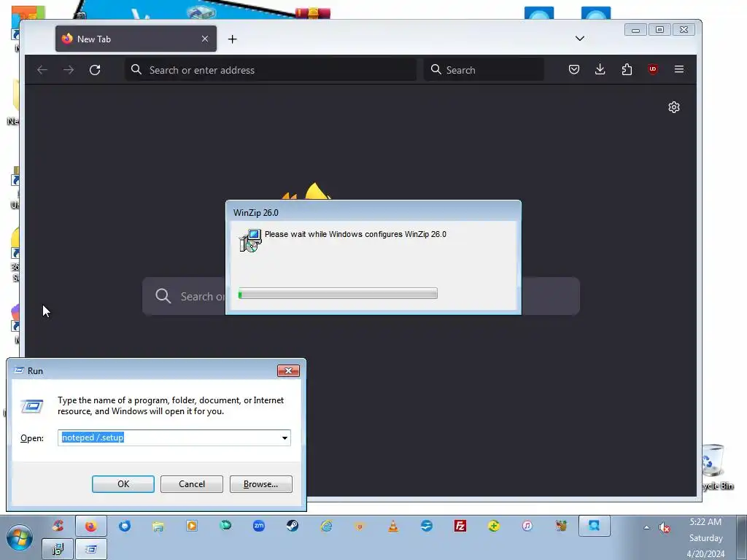
Task: Select the Recycle Bin desktop icon
Action: (713, 467)
